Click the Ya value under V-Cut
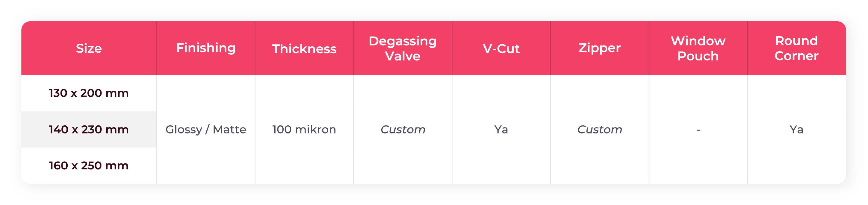Image resolution: width=868 pixels, height=205 pixels. [501, 130]
